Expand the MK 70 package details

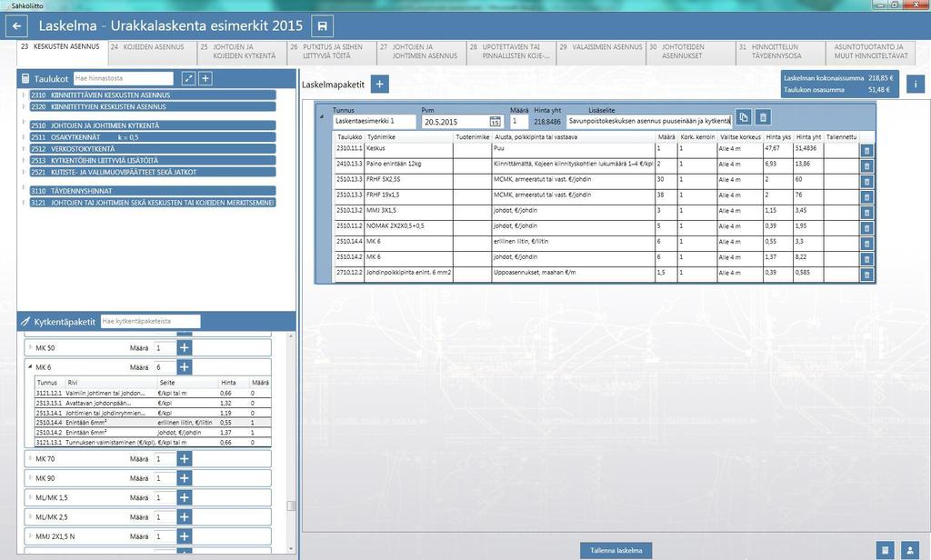30,458
